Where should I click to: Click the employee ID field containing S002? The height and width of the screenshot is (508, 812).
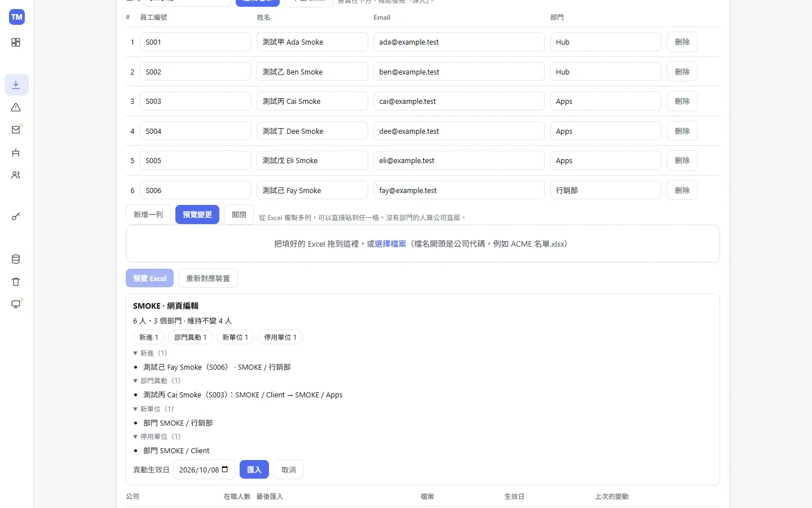coord(195,72)
